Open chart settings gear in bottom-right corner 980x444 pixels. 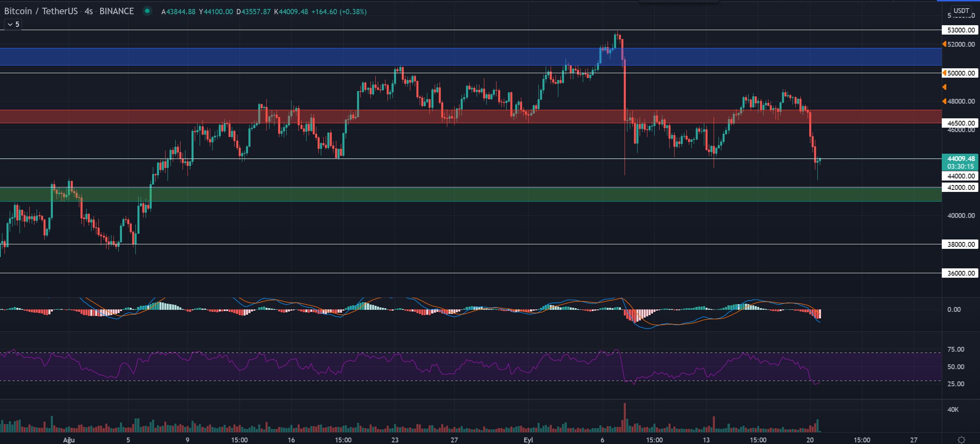(961, 440)
